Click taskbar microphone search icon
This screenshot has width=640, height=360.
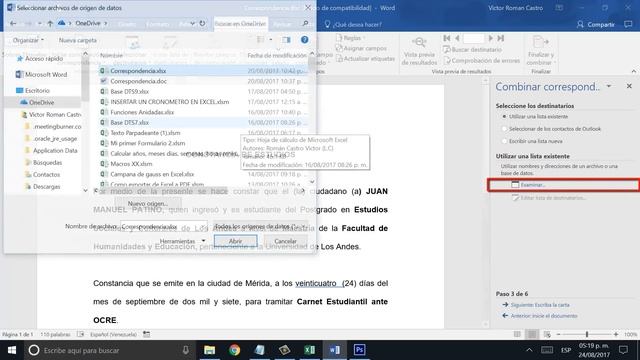point(186,350)
